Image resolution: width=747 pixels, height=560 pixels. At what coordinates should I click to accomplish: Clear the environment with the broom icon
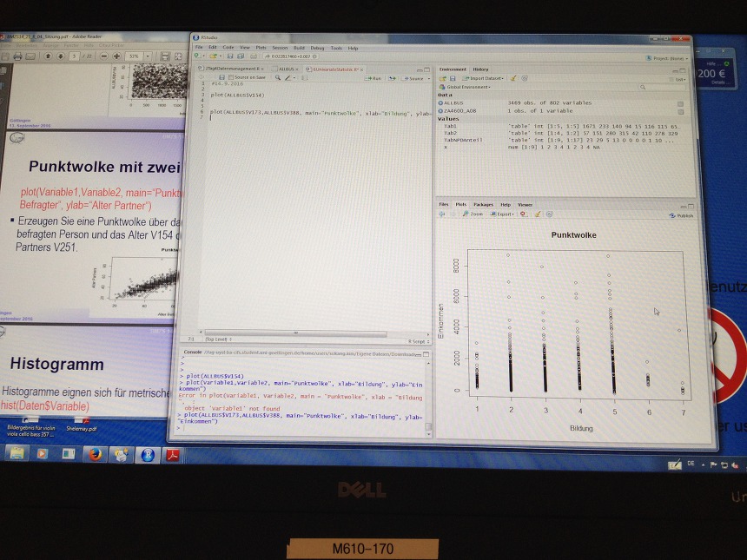click(513, 78)
